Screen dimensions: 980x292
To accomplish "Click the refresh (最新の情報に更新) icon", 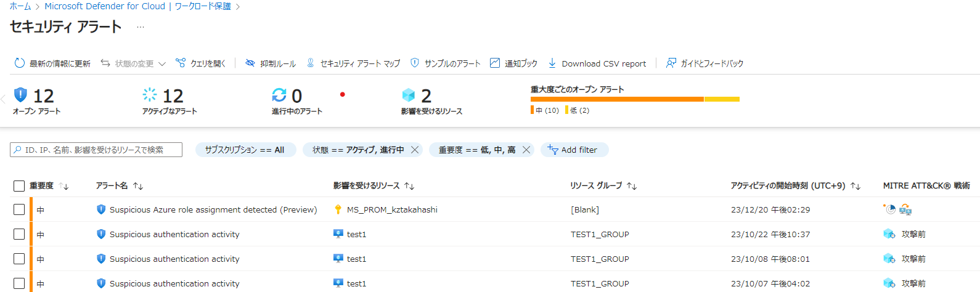I will tap(20, 63).
